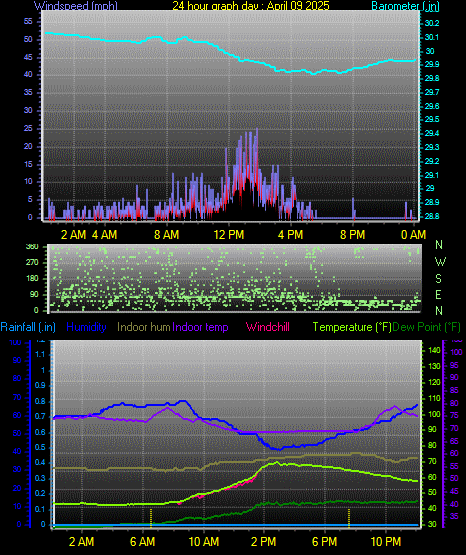This screenshot has height=555, width=466.
Task: Click the 55 value on windspeed axis
Action: click(28, 22)
